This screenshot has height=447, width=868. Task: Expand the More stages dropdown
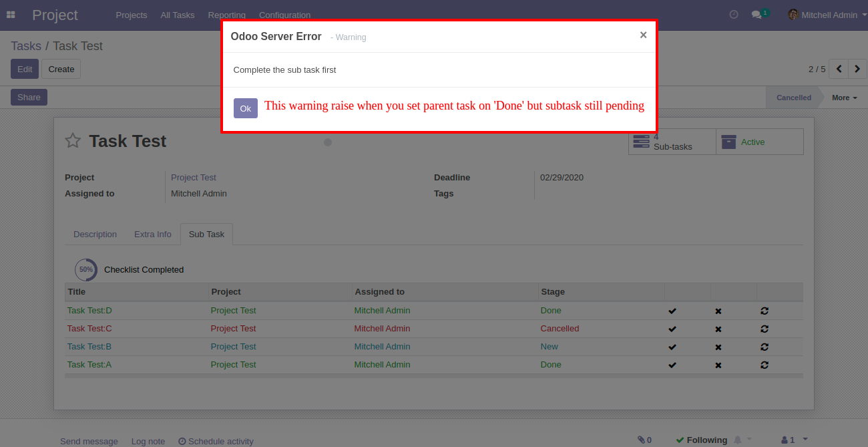[845, 98]
